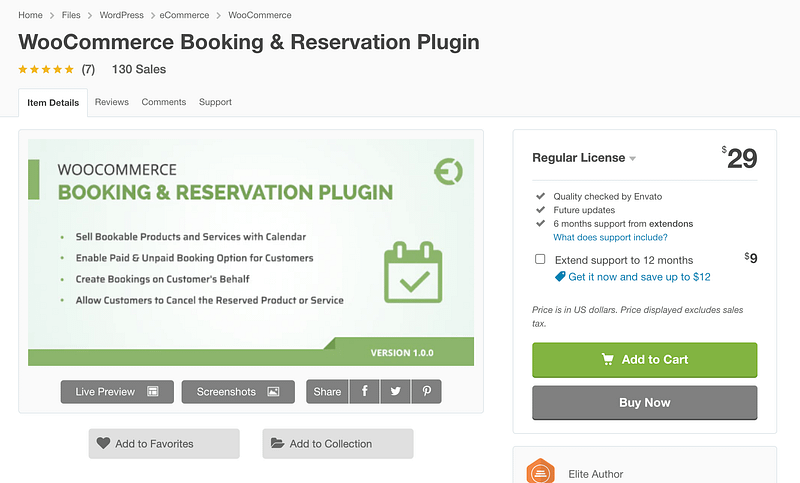This screenshot has height=483, width=800.
Task: Click the plugin banner preview image
Action: point(251,252)
